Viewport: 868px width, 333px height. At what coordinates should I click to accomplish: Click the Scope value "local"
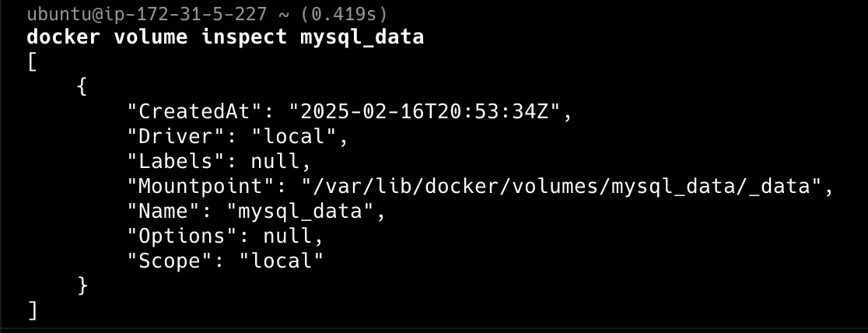click(x=282, y=261)
